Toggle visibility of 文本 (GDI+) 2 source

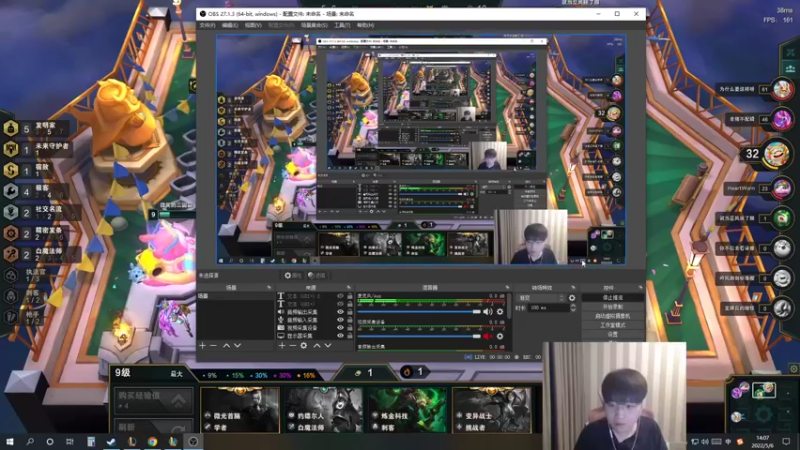click(x=340, y=296)
